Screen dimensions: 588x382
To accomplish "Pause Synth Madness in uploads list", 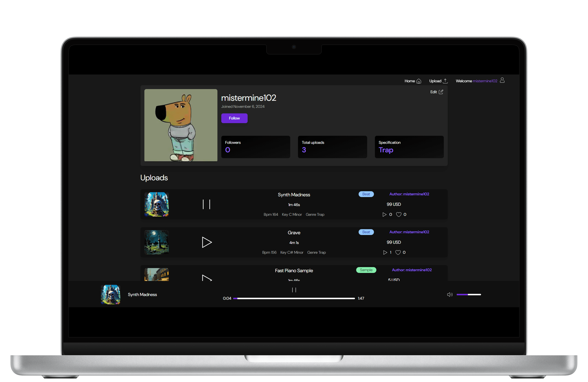I will (x=206, y=204).
